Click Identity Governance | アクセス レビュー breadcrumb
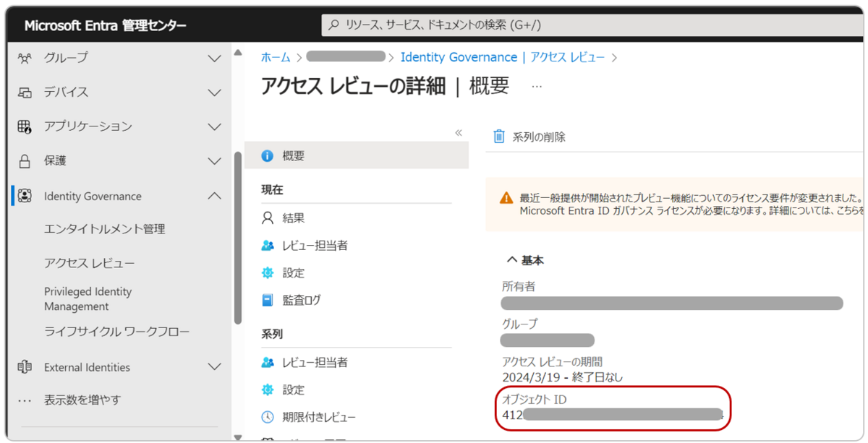This screenshot has width=868, height=443. pos(503,57)
